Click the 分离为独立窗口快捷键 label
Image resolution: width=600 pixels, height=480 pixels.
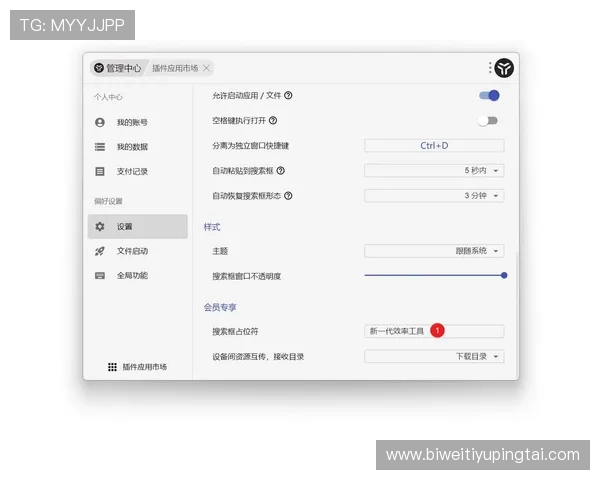point(251,146)
